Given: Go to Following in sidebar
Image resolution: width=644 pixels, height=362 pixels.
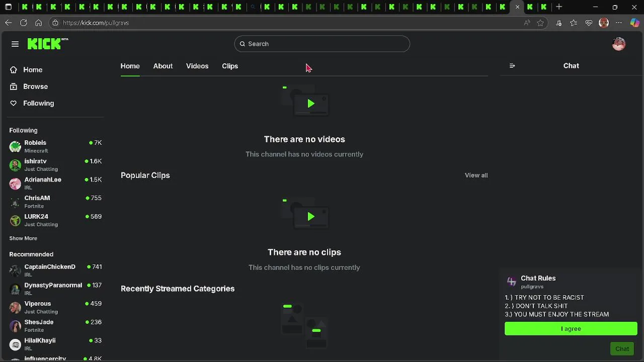Looking at the screenshot, I should click(x=38, y=103).
